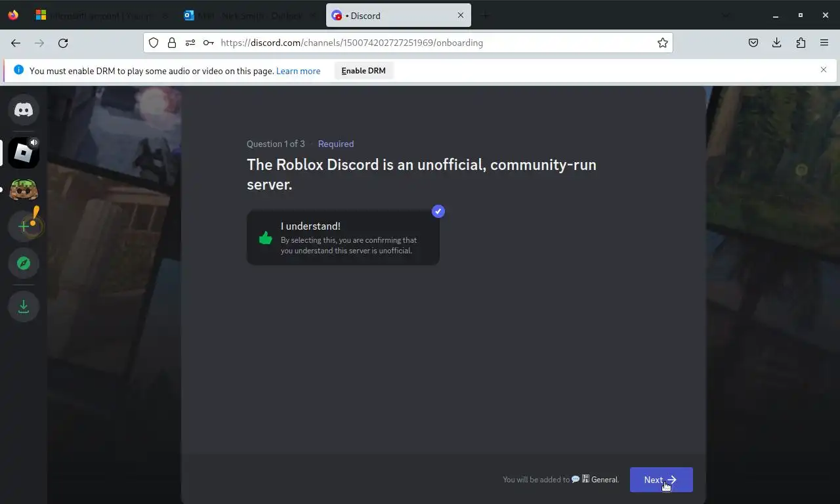Open the list all tabs dropdown arrow
The image size is (840, 504).
pyautogui.click(x=726, y=15)
